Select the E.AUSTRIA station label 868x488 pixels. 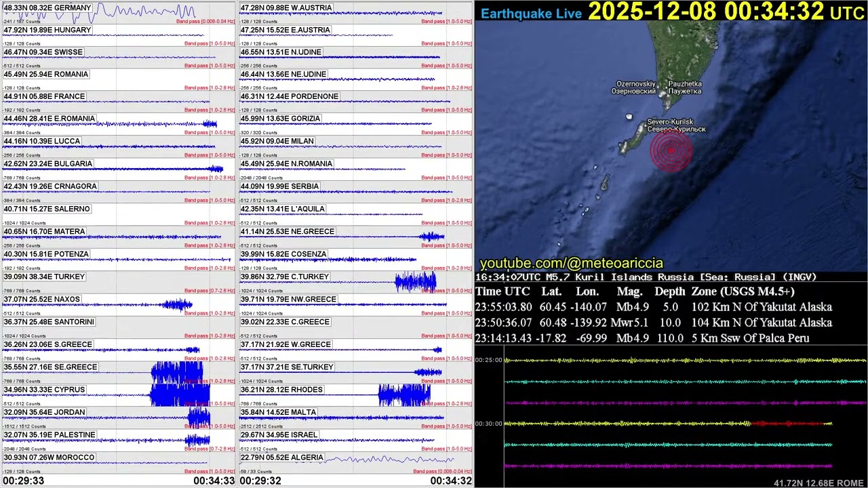point(285,30)
